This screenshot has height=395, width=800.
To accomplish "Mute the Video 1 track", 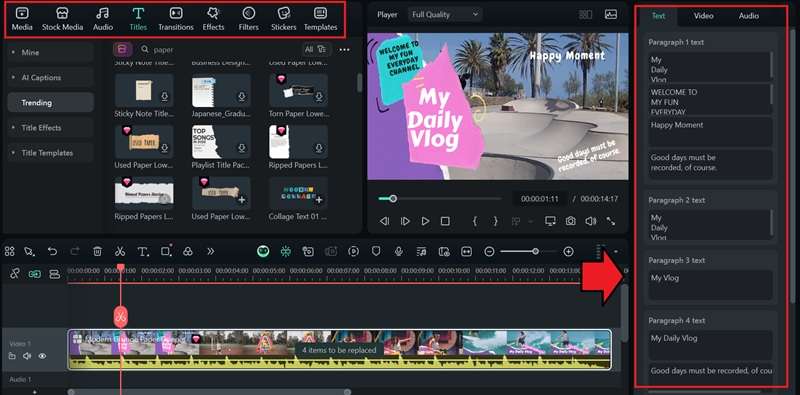I will click(x=27, y=356).
